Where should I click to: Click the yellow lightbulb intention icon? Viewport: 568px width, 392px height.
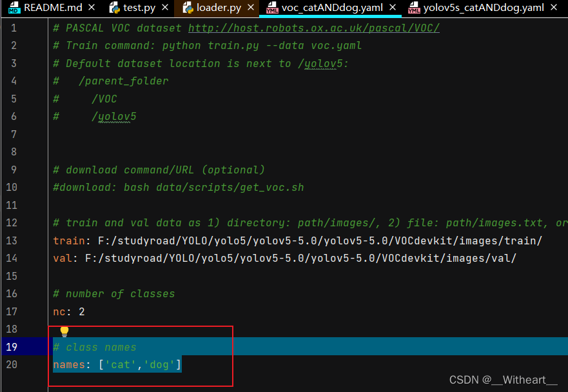click(64, 331)
